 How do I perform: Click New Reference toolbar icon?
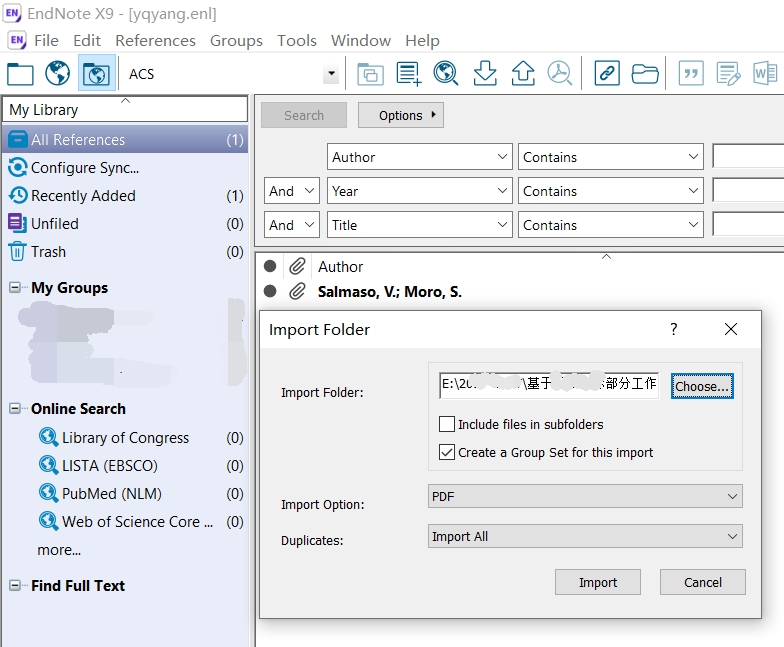point(408,74)
